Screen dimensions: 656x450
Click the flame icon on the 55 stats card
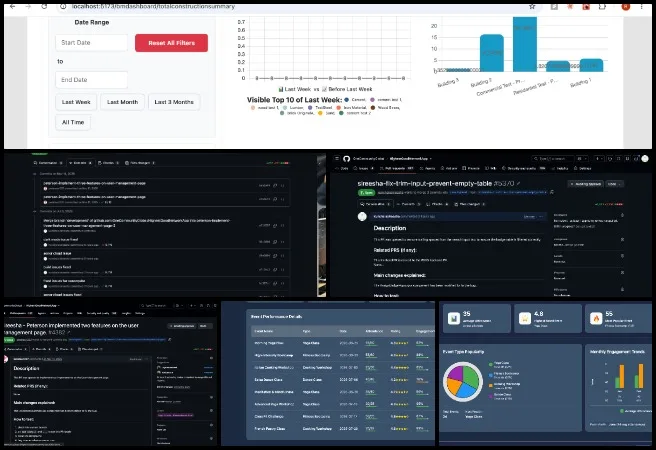click(x=596, y=319)
